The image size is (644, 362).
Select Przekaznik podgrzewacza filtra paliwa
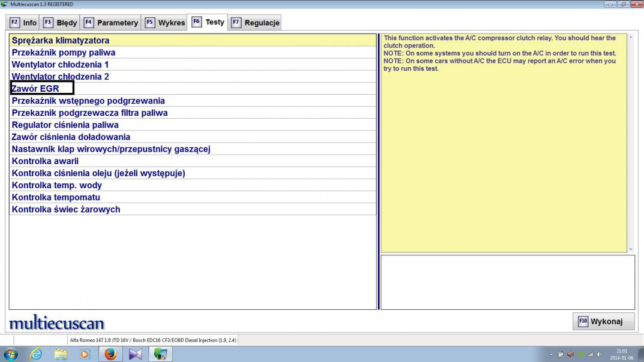pos(192,113)
